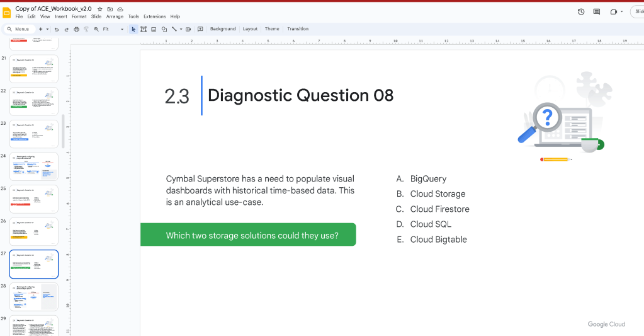Open the Fit zoom level dropdown

point(113,29)
